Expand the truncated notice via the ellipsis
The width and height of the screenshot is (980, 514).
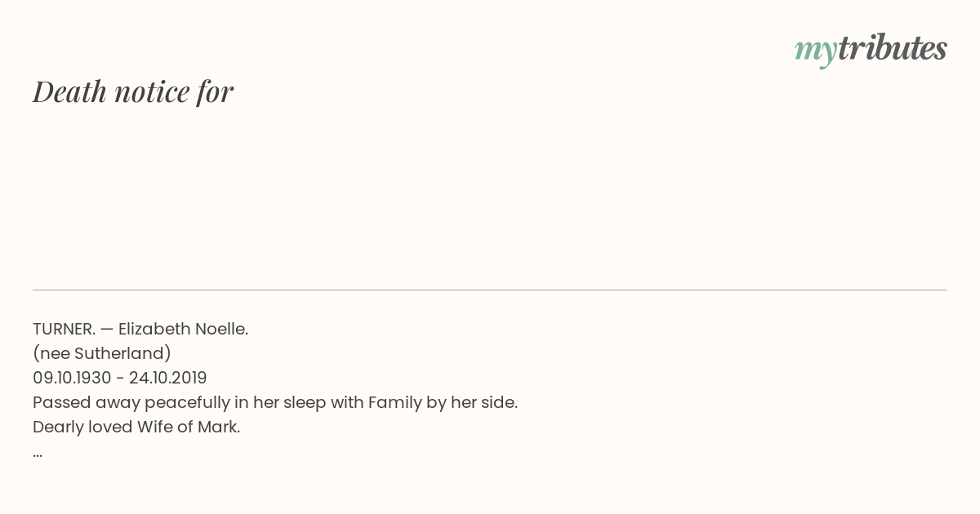click(38, 454)
